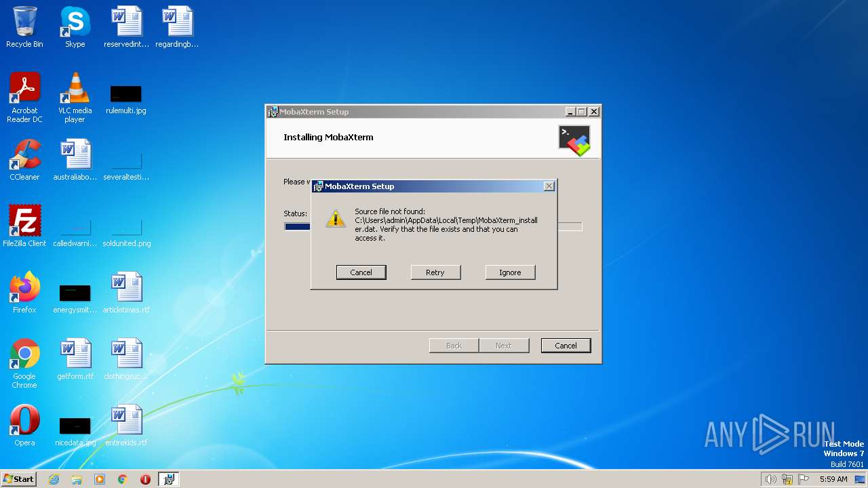Launch Google Chrome desktop shortcut
The width and height of the screenshot is (868, 488).
[24, 363]
